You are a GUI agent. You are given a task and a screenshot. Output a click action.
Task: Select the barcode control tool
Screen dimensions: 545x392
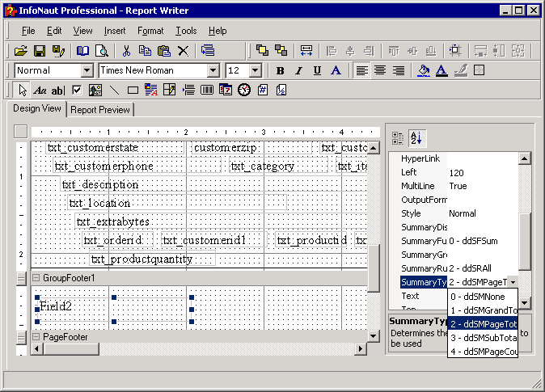tap(207, 91)
